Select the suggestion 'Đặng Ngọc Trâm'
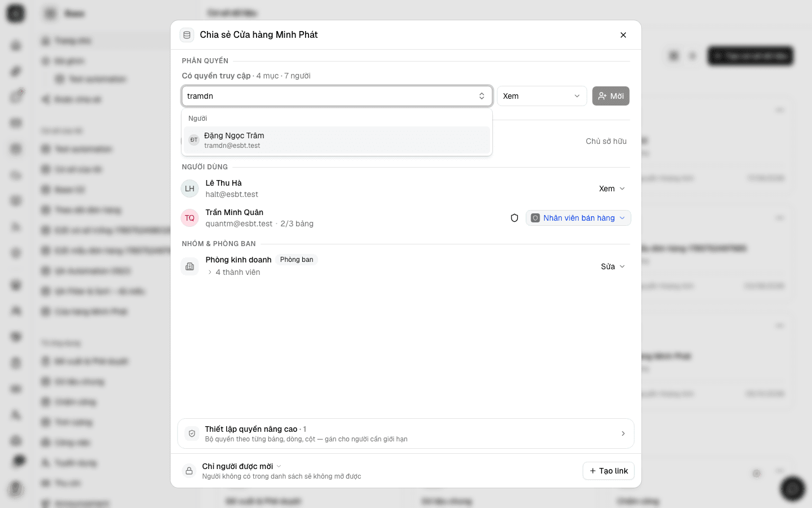This screenshot has height=508, width=812. pyautogui.click(x=337, y=140)
